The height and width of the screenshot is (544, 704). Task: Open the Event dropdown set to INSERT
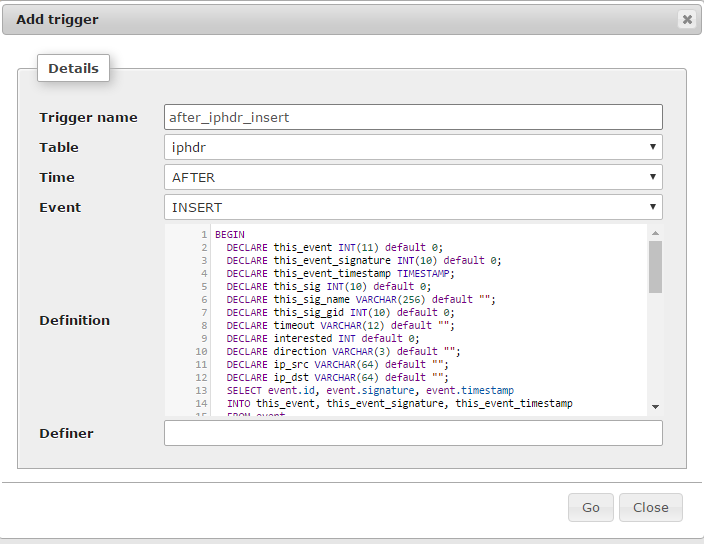(412, 207)
